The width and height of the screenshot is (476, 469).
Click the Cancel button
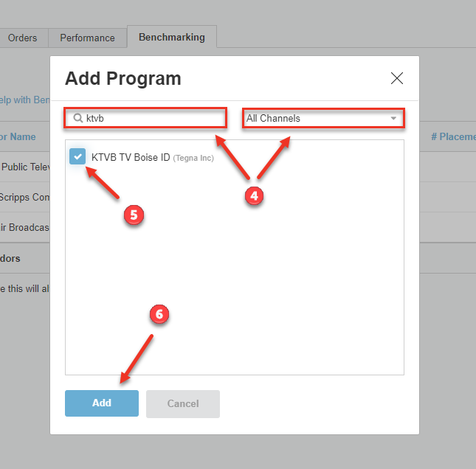pyautogui.click(x=183, y=403)
